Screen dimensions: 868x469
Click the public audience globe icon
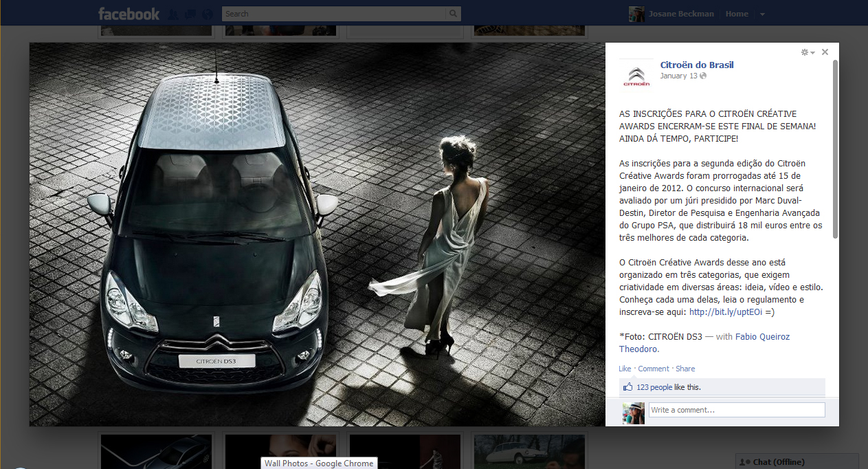[x=703, y=76]
